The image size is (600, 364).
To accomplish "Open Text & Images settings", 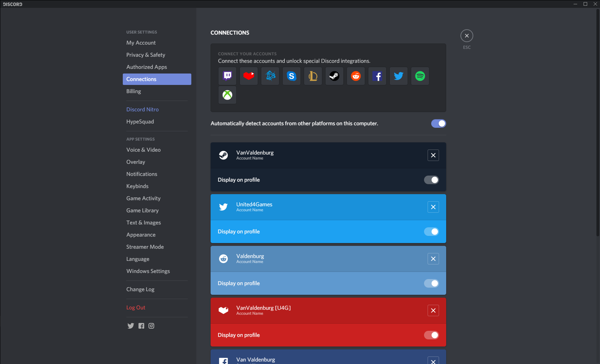I will pos(157,223).
